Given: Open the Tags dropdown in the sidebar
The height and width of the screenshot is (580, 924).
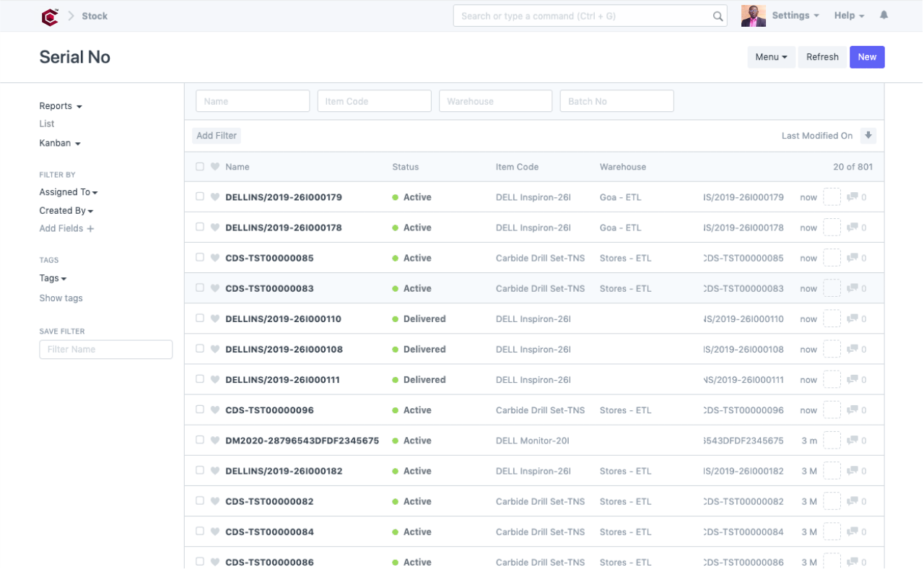Looking at the screenshot, I should pos(52,277).
